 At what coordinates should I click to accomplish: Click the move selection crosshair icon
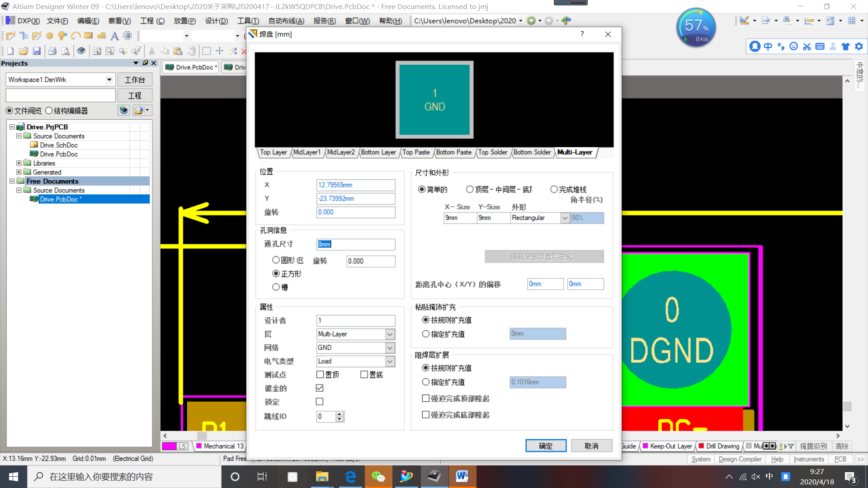[220, 51]
